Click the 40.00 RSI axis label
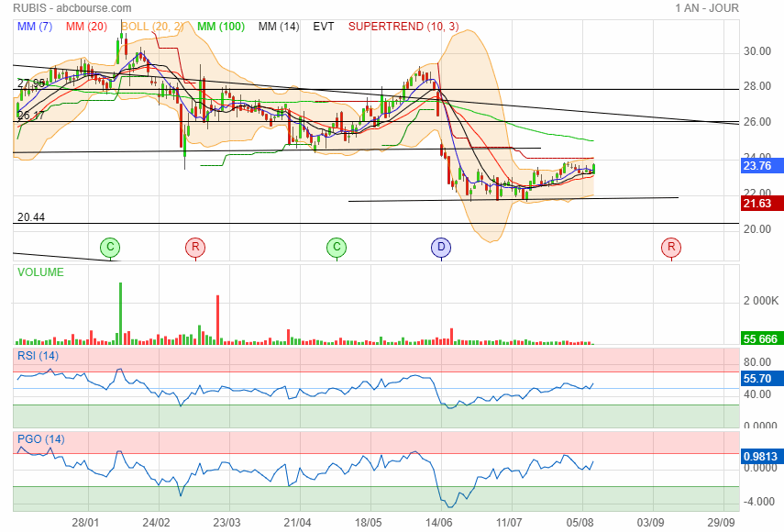Image resolution: width=784 pixels, height=532 pixels. 757,394
